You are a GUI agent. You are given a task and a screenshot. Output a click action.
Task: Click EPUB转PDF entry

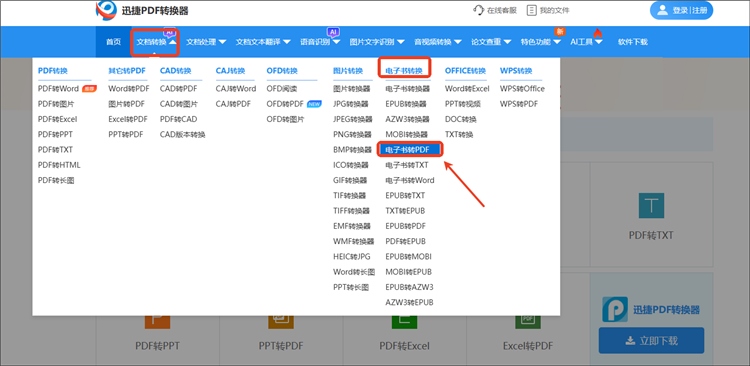pyautogui.click(x=406, y=226)
